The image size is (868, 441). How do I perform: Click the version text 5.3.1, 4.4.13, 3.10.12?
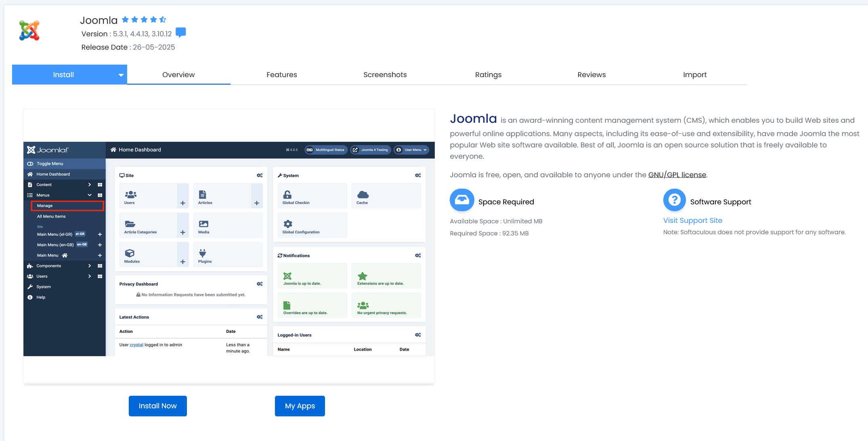[143, 34]
